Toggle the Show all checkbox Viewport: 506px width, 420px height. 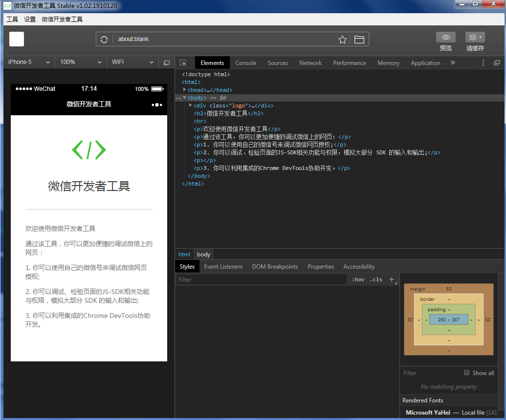pyautogui.click(x=467, y=373)
